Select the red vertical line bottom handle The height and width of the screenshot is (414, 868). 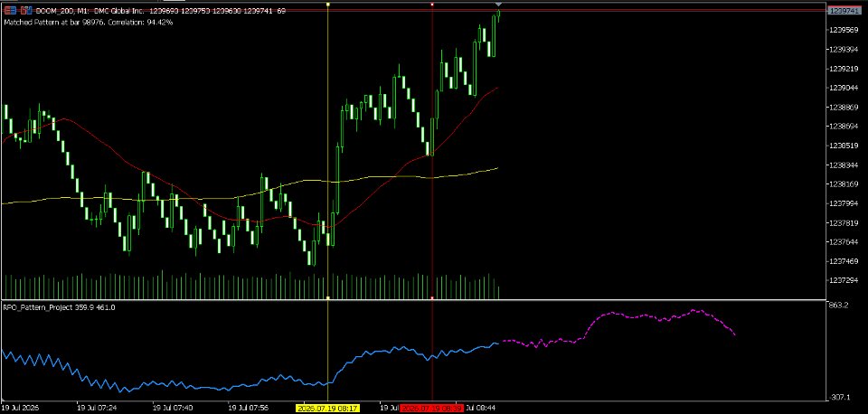(x=432, y=297)
